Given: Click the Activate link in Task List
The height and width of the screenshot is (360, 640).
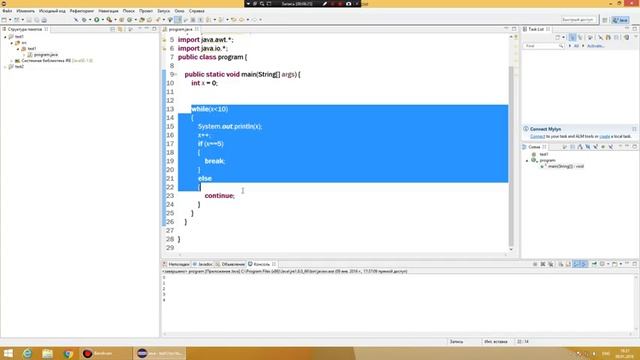Looking at the screenshot, I should [x=595, y=46].
